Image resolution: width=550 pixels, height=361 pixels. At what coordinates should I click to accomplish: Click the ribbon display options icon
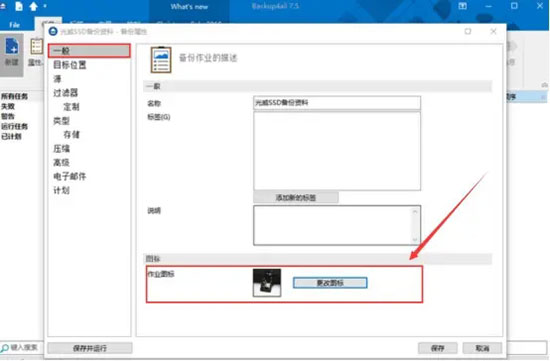point(463,6)
